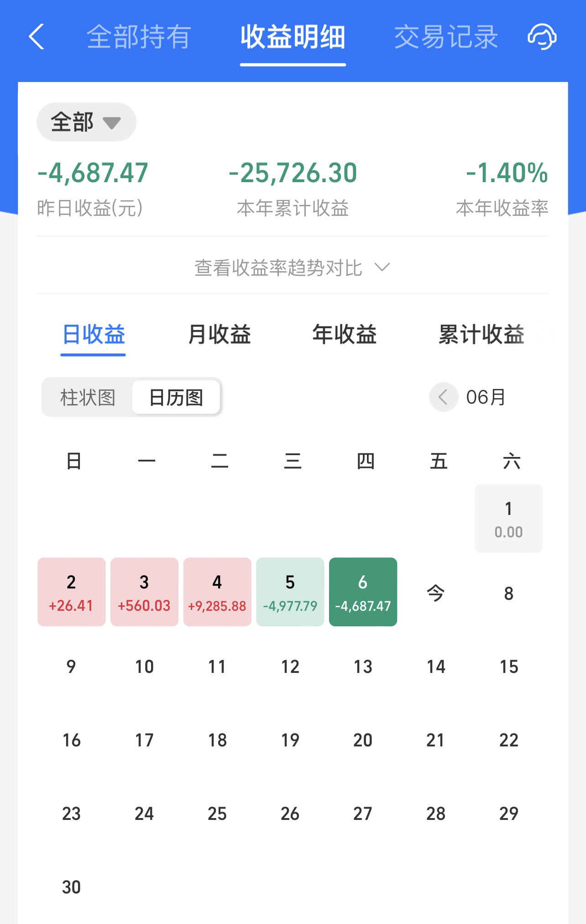Select calendar day 17
Viewport: 586px width, 924px height.
(144, 740)
